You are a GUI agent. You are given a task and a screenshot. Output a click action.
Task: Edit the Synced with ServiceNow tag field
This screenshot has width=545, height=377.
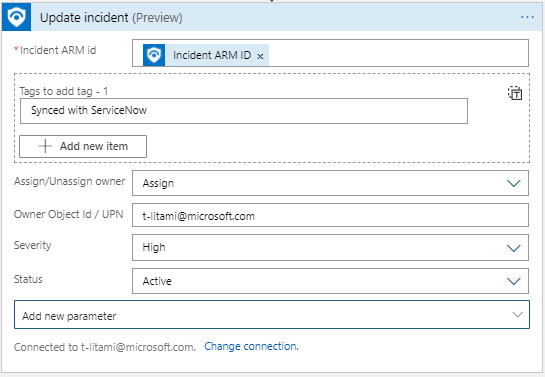pos(244,111)
